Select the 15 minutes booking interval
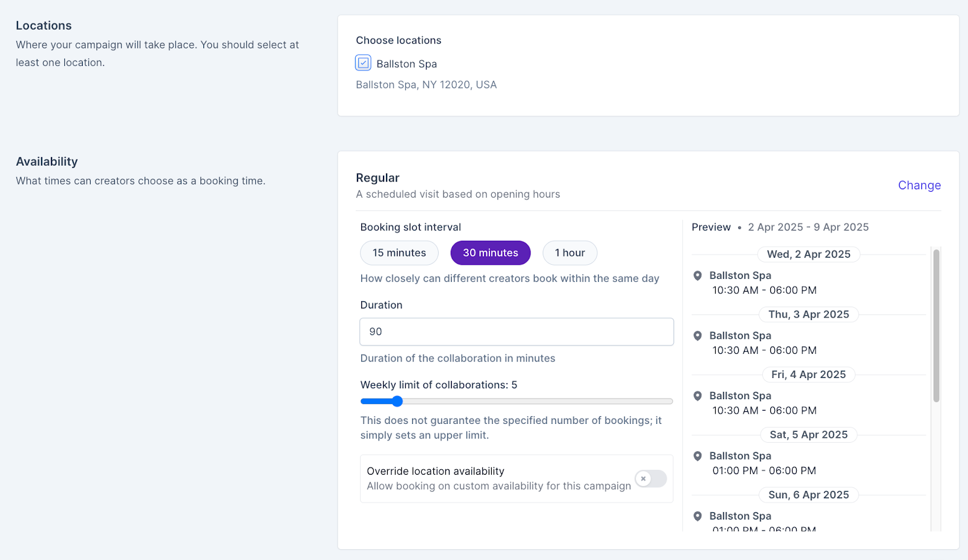 (399, 253)
